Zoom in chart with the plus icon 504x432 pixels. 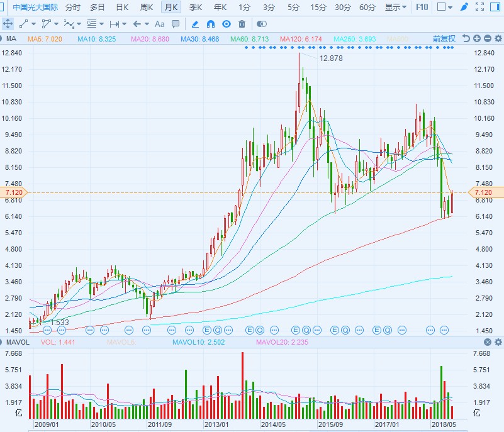click(x=478, y=38)
